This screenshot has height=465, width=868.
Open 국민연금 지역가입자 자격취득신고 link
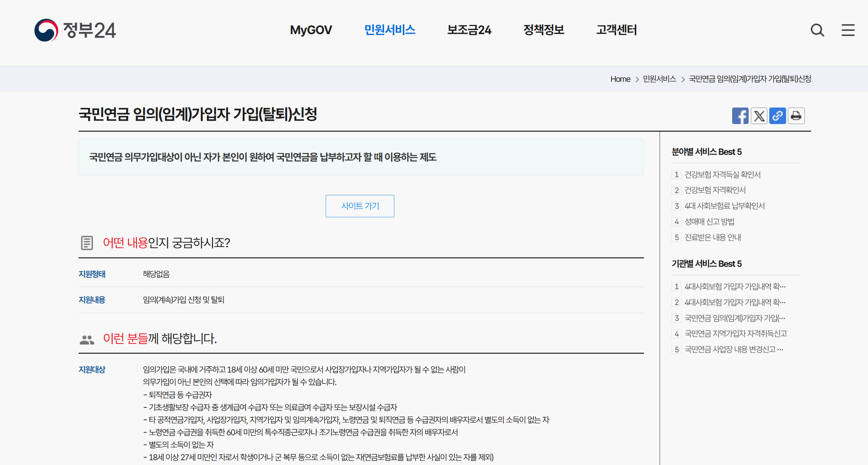point(735,334)
